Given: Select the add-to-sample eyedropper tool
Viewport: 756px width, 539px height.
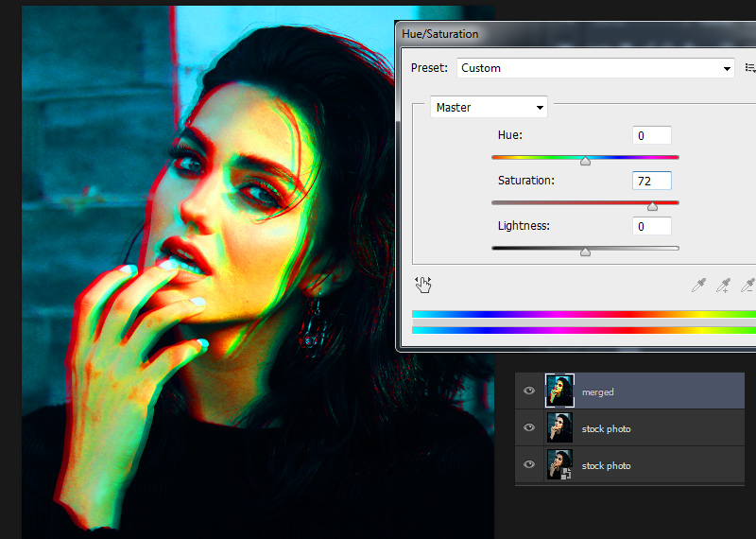Looking at the screenshot, I should pos(723,286).
